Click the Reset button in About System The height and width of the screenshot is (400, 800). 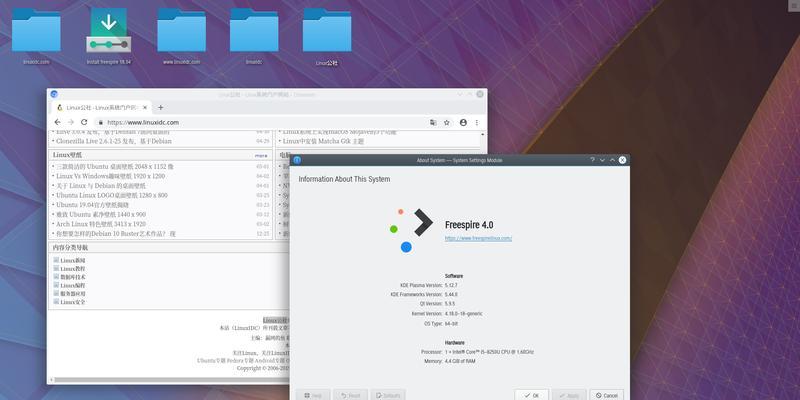coord(350,395)
